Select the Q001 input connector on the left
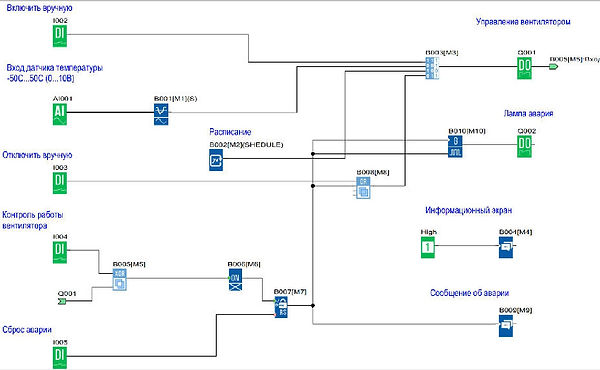Image resolution: width=600 pixels, height=370 pixels. pyautogui.click(x=62, y=302)
